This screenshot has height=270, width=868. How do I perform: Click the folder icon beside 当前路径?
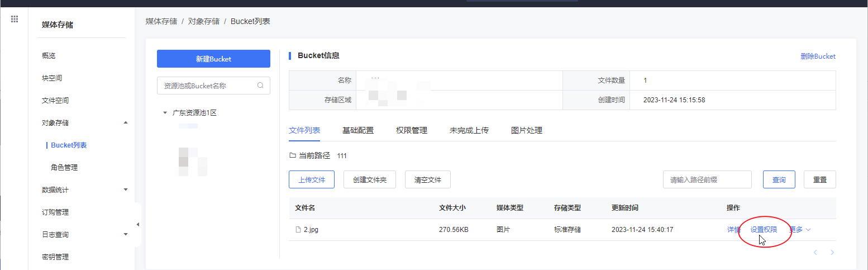coord(292,155)
